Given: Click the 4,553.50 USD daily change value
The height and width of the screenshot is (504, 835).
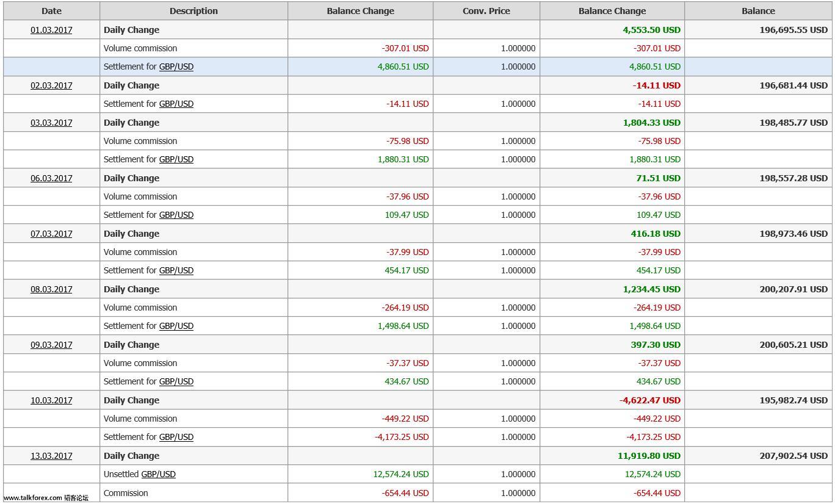Looking at the screenshot, I should pos(651,30).
